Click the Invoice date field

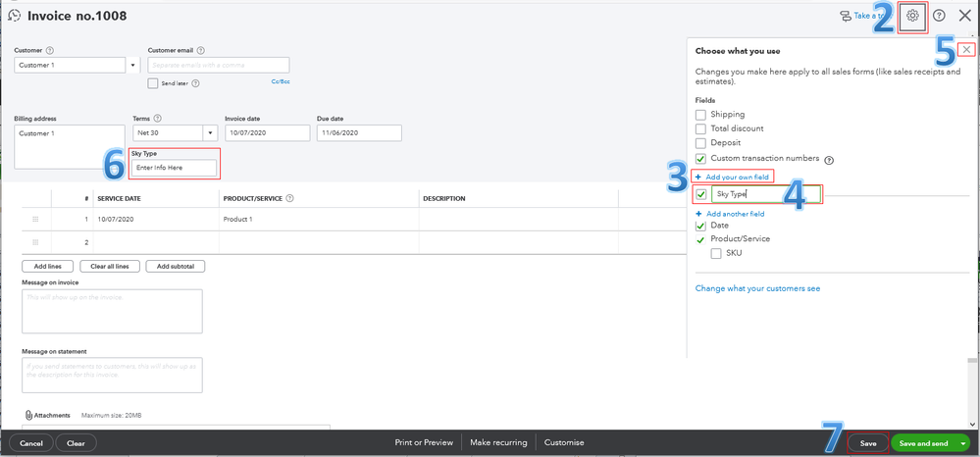(268, 133)
